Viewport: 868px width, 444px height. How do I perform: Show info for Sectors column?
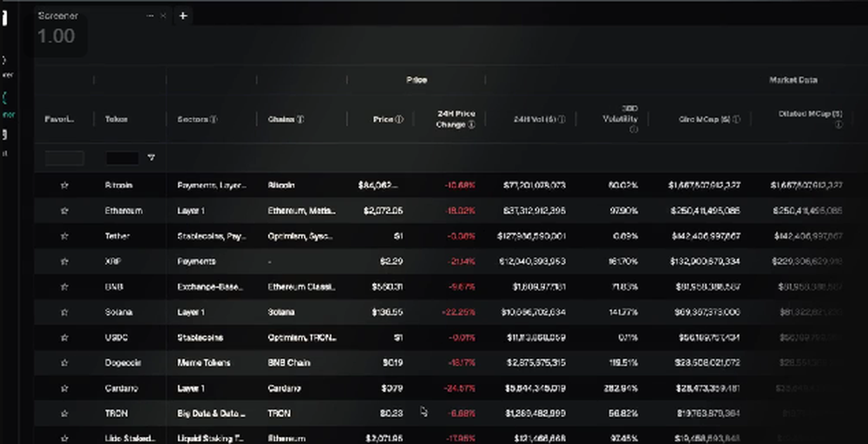click(214, 119)
